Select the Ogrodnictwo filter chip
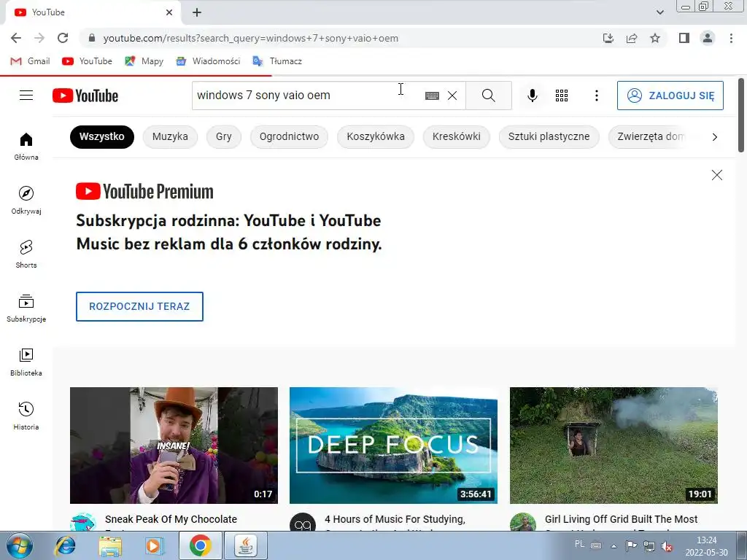747x560 pixels. pyautogui.click(x=289, y=136)
